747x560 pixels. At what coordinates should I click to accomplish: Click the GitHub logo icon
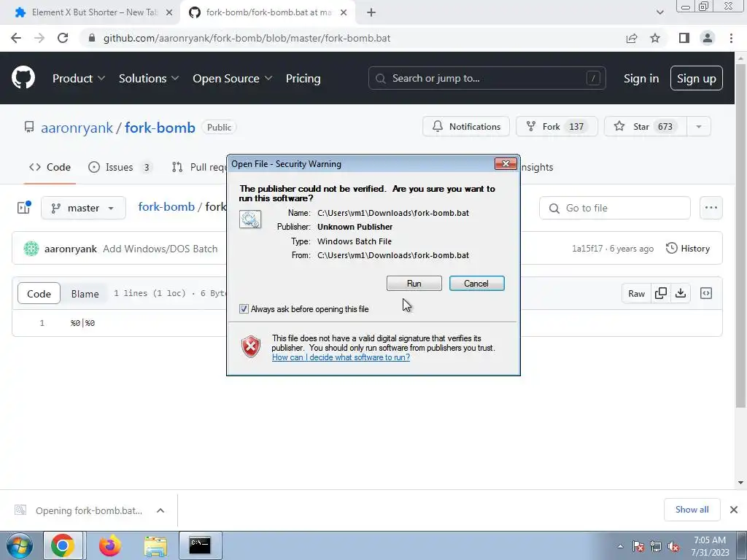pyautogui.click(x=23, y=78)
